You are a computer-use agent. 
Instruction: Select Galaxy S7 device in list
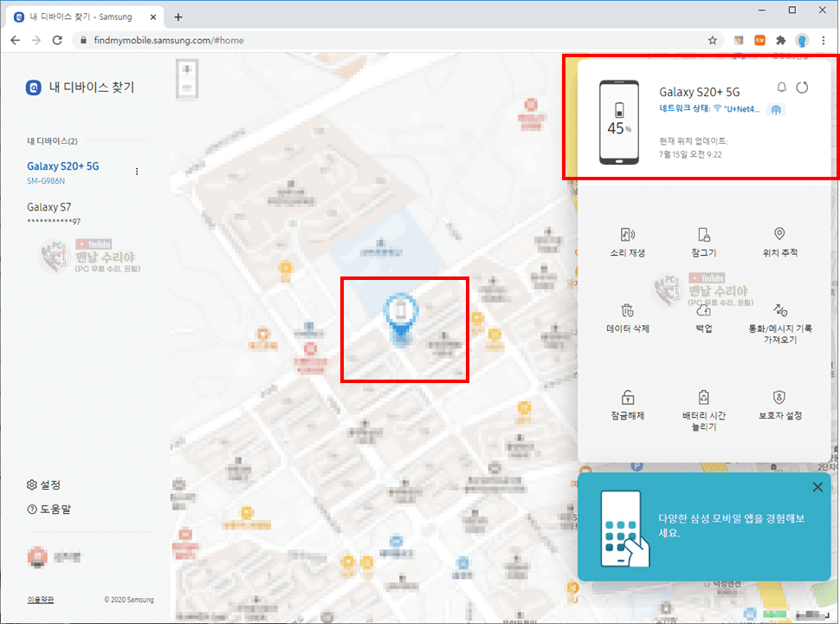click(x=54, y=213)
